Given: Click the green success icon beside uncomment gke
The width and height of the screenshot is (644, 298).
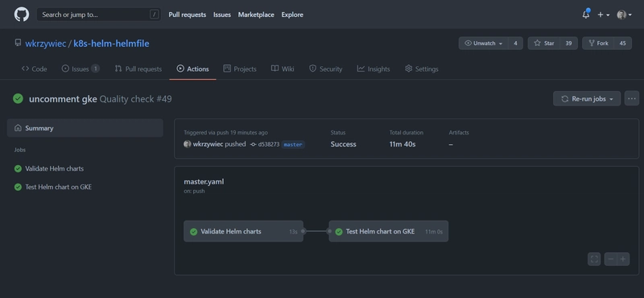Looking at the screenshot, I should (x=18, y=98).
